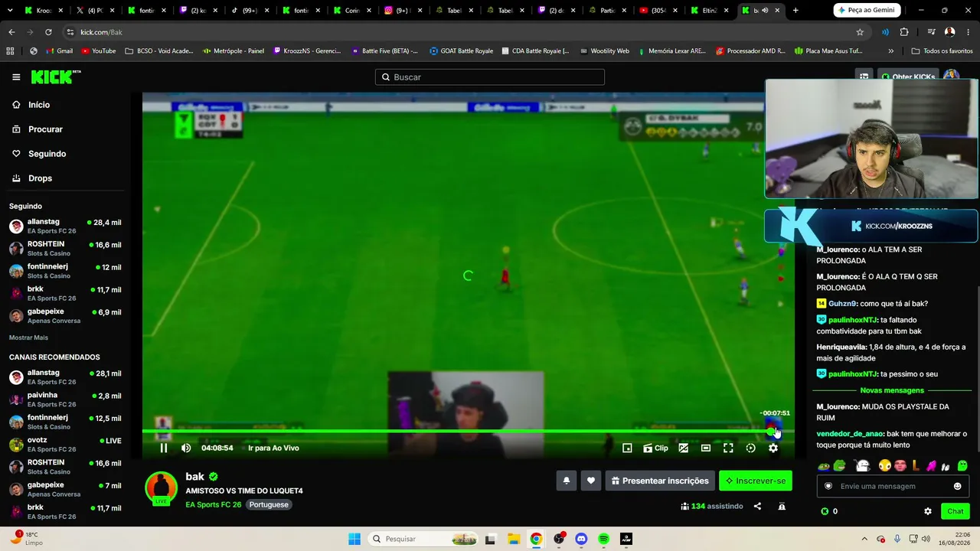Jump to Novas mensagens in chat
The width and height of the screenshot is (980, 551).
click(892, 390)
